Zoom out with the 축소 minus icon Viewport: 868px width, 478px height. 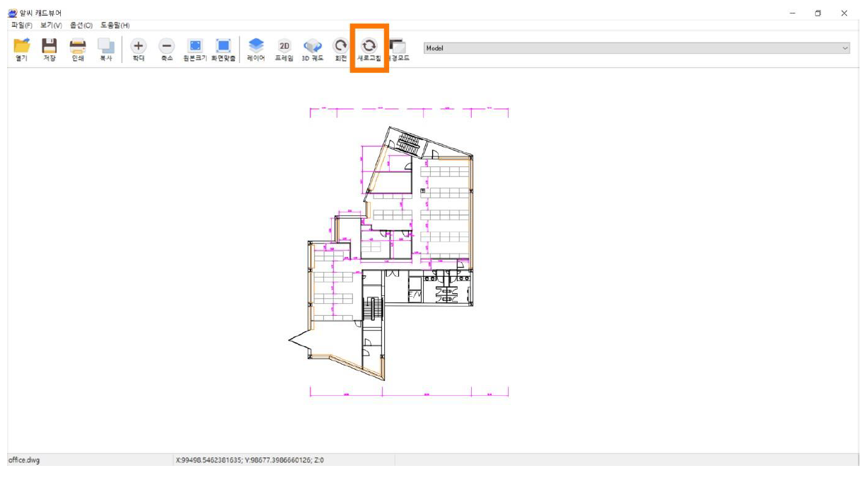pyautogui.click(x=166, y=49)
